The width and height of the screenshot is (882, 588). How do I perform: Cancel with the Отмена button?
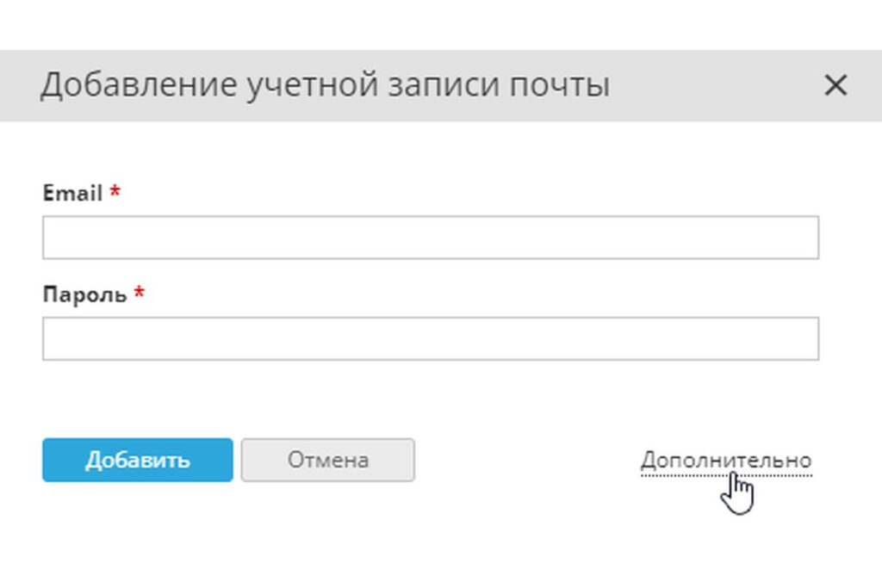[327, 460]
